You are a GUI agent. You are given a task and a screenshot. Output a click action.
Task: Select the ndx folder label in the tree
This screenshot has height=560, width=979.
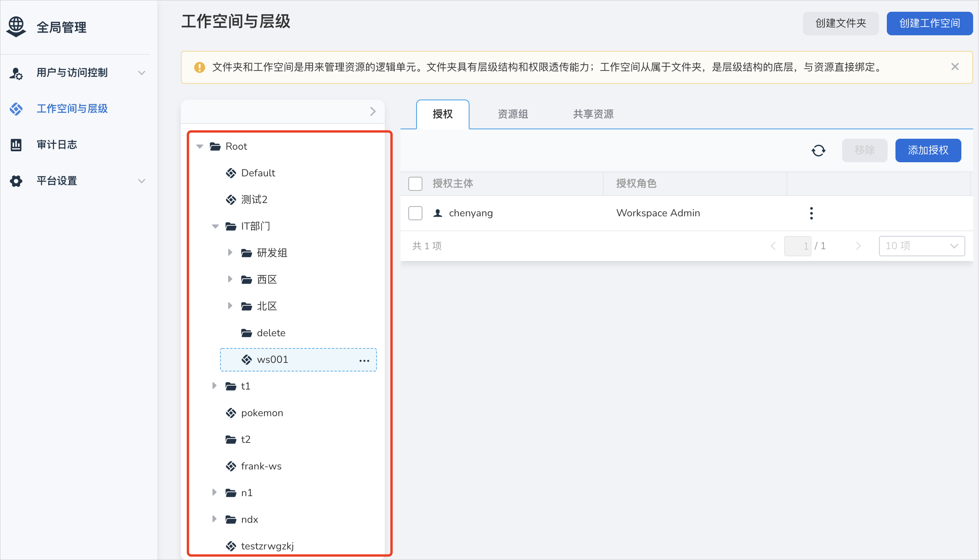pyautogui.click(x=249, y=520)
